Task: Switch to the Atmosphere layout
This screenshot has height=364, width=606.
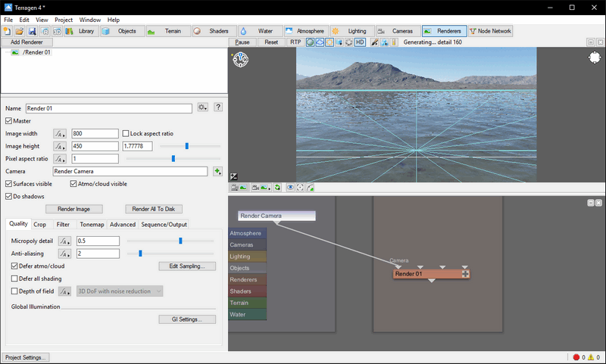Action: (x=307, y=31)
